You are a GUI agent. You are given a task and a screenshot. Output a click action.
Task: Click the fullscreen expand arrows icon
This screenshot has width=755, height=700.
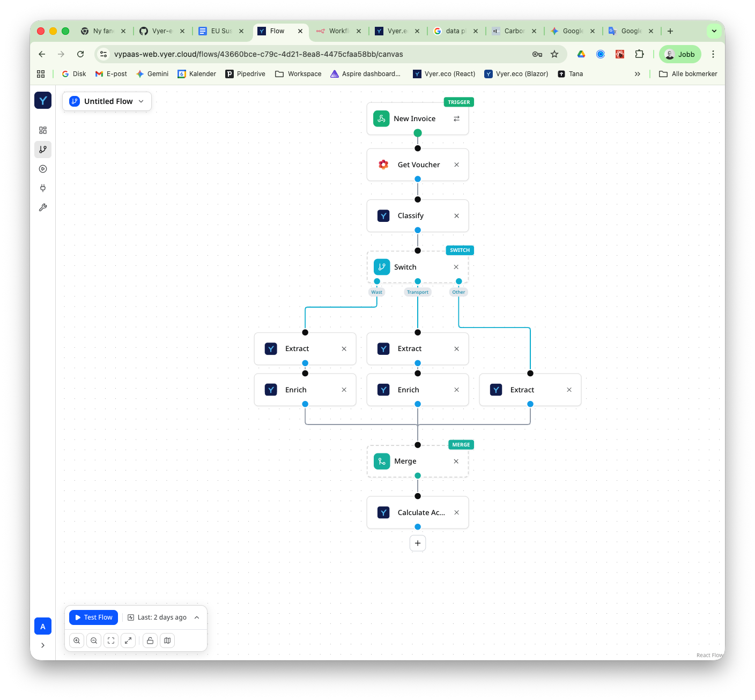(128, 641)
